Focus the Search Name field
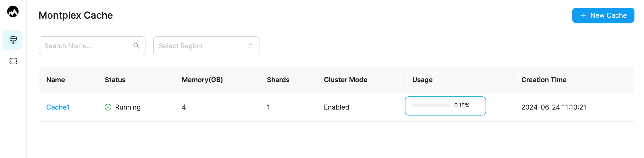 click(x=92, y=46)
